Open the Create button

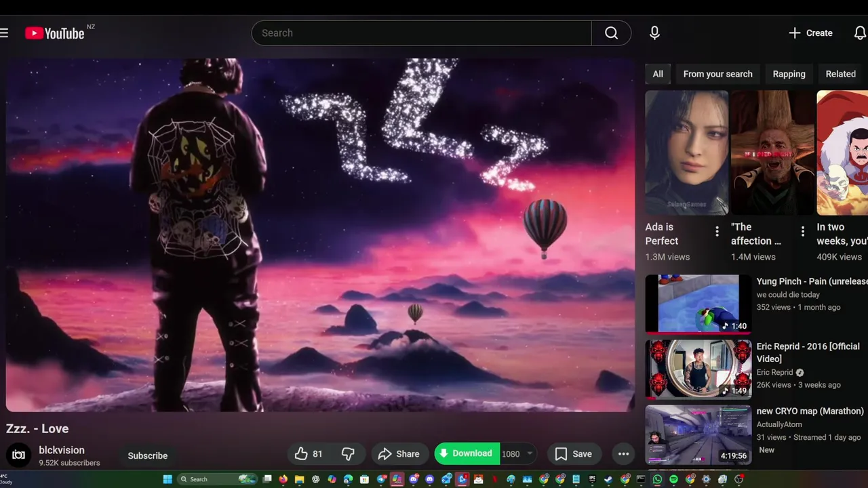pyautogui.click(x=810, y=33)
